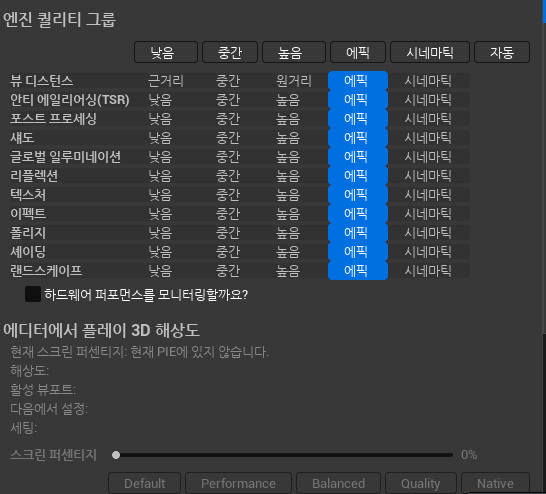Enable 하드웨어 퍼포먼스를 모니터링할까요 checkbox
This screenshot has height=494, width=546.
tap(33, 294)
